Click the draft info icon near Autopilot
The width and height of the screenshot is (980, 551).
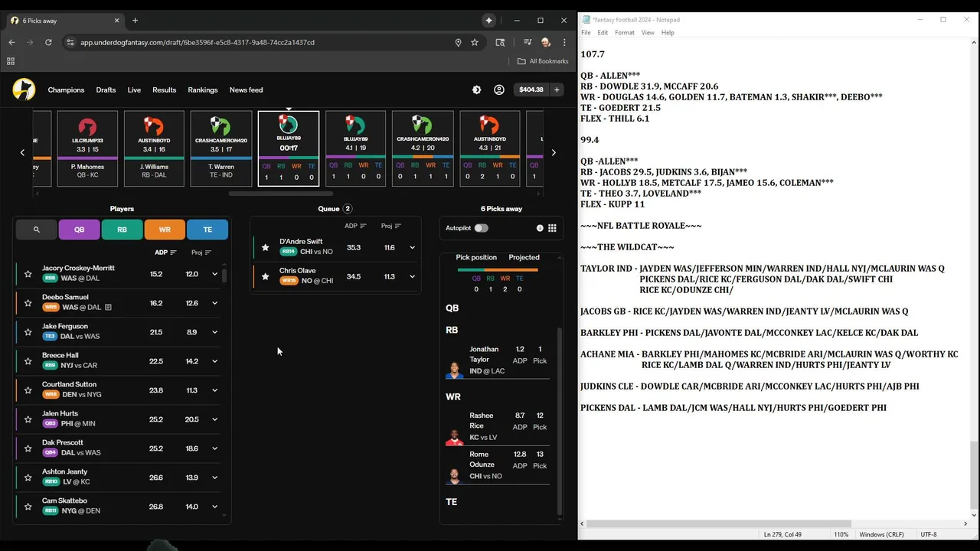pos(540,228)
